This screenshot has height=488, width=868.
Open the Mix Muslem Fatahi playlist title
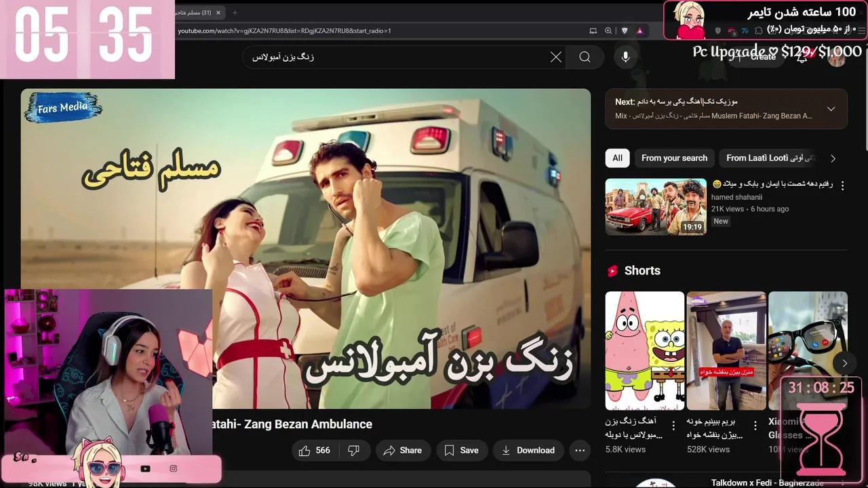pyautogui.click(x=713, y=116)
